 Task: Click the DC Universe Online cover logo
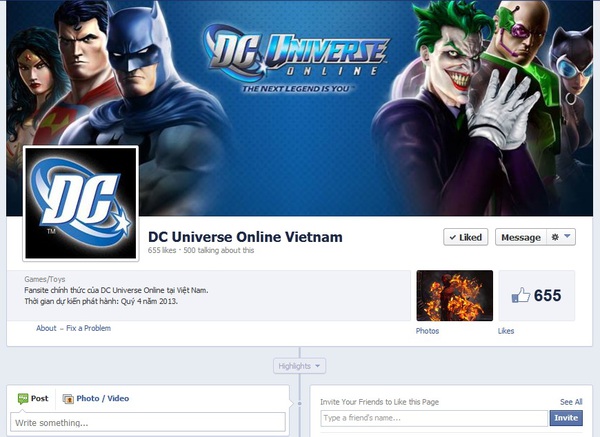click(x=295, y=58)
